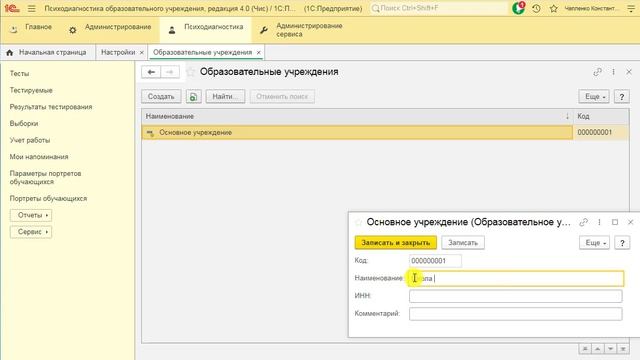
Task: Click Записать и закрыть button
Action: click(x=396, y=243)
